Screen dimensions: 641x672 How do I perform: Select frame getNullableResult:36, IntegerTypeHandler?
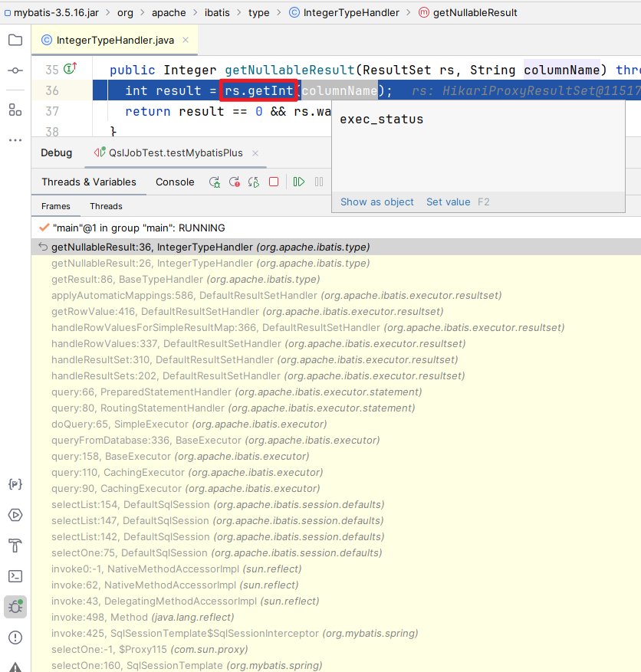point(336,247)
